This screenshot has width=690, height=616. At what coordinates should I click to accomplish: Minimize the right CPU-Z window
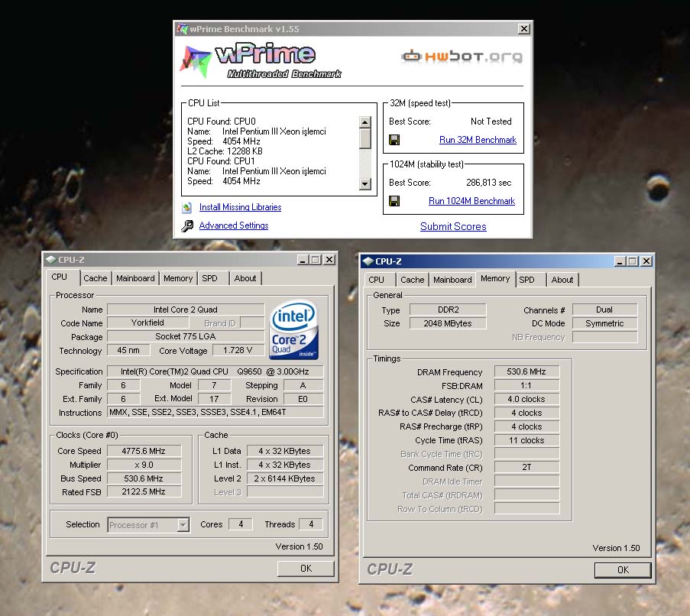(620, 261)
